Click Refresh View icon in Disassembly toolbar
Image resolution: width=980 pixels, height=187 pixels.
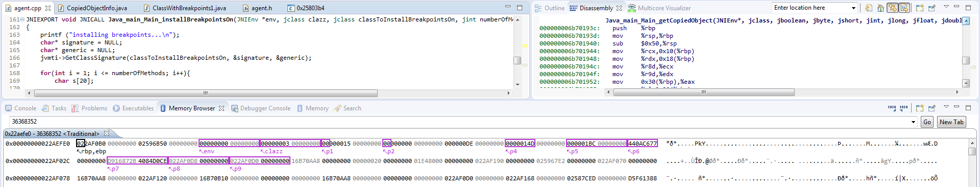[869, 8]
